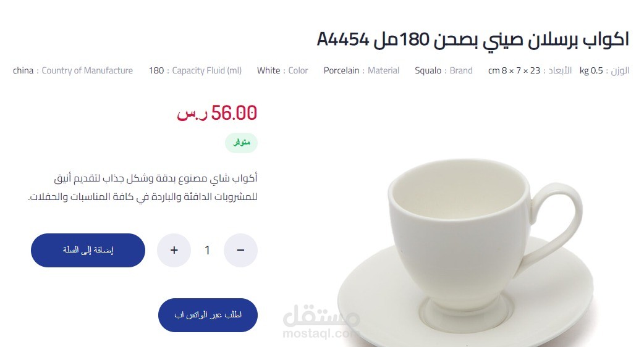
Task: Order via WhatsApp button (اطلب عبر الواتس اب)
Action: [x=208, y=315]
